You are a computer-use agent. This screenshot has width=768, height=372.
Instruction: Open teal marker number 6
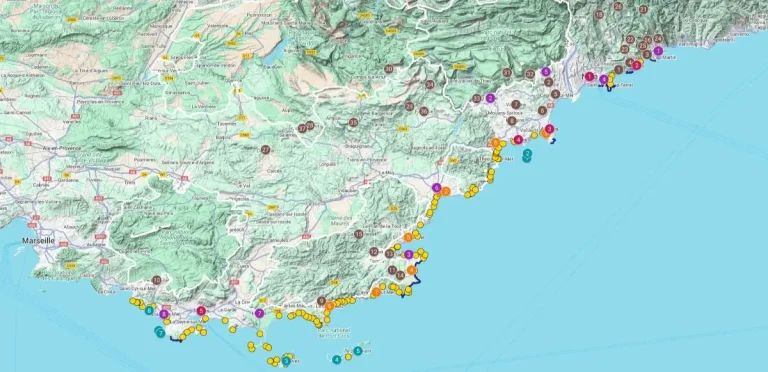149,310
